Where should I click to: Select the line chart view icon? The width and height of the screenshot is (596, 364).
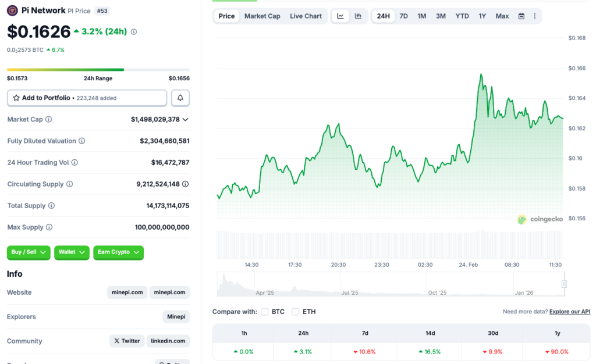(x=340, y=16)
